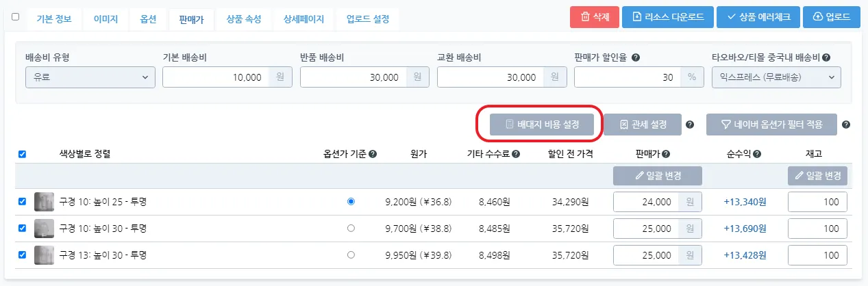This screenshot has width=868, height=286.
Task: Open the 배송비 유형 dropdown
Action: 90,77
